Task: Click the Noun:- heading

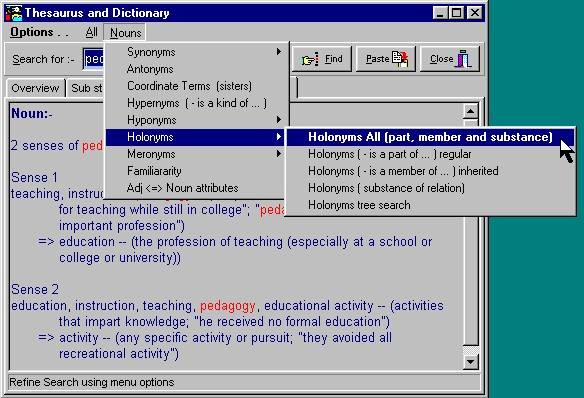Action: (32, 113)
